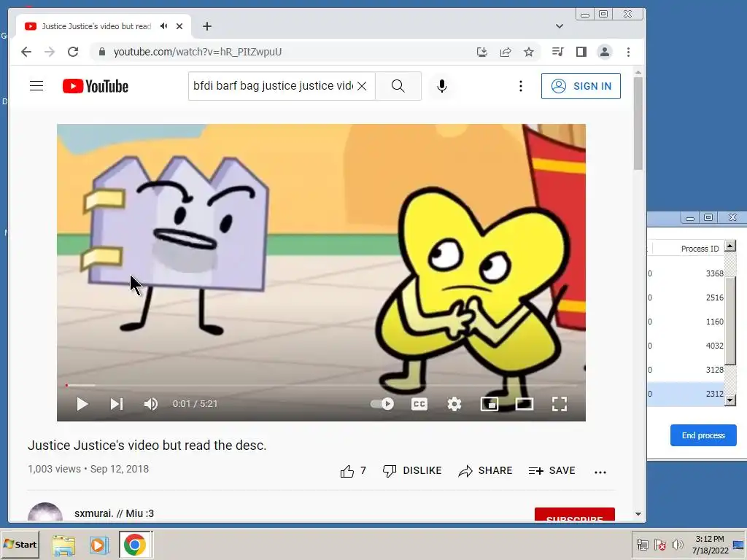This screenshot has width=747, height=560.
Task: Select process row 3128
Action: pyautogui.click(x=686, y=370)
